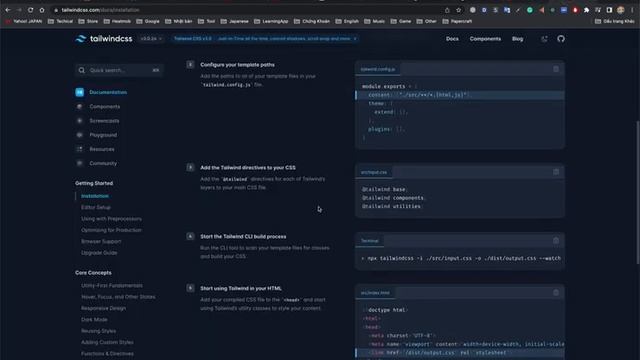Open the GitHub repository icon
The image size is (640, 360).
pos(561,39)
